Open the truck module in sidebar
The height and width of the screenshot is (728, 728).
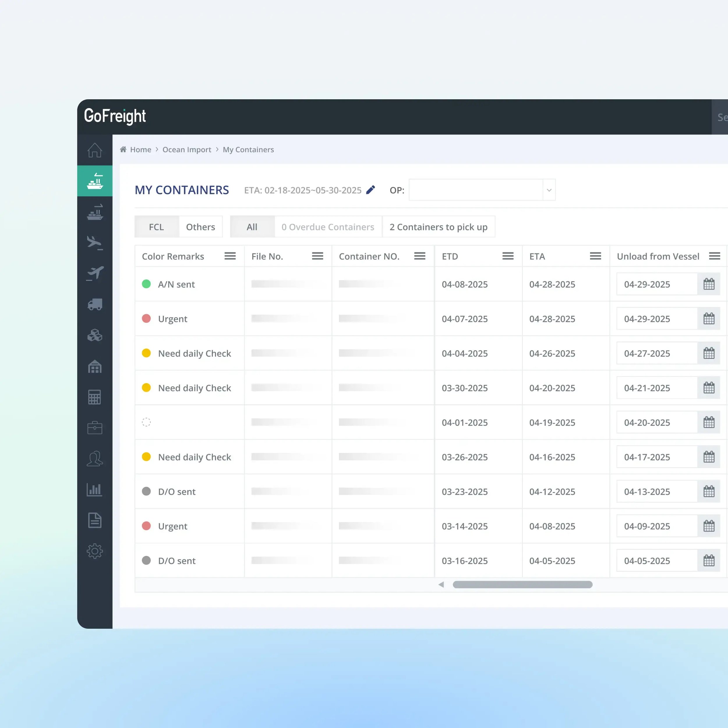point(95,304)
